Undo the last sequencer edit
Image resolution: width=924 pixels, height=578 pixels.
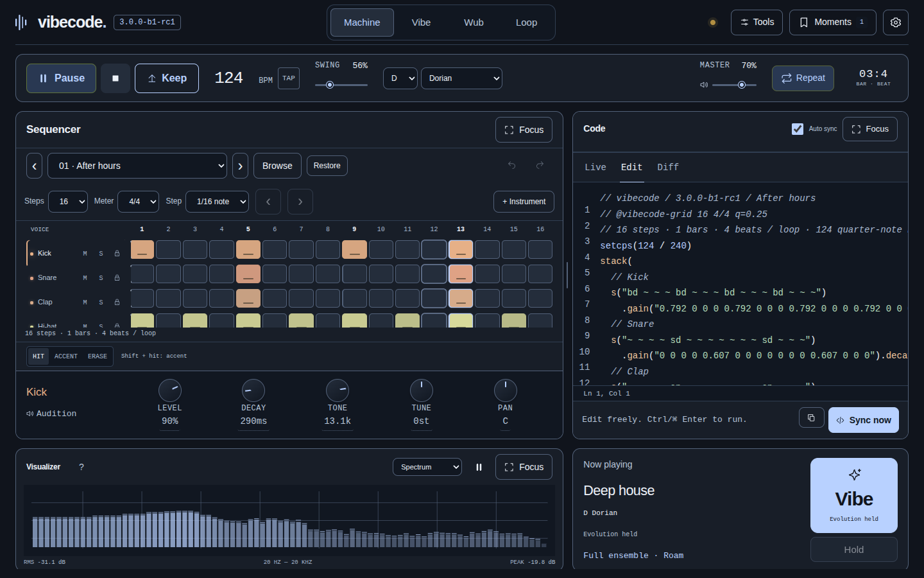pos(512,165)
